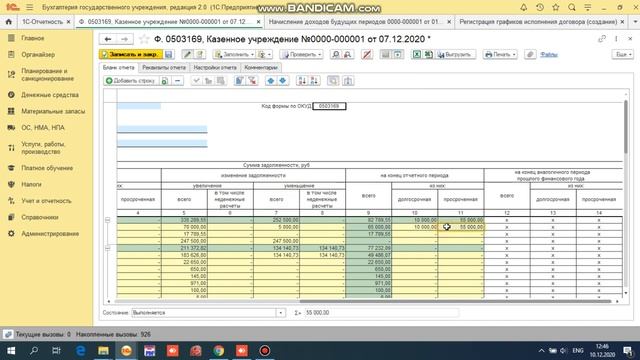Open the Органайзер sidebar section
The height and width of the screenshot is (360, 640).
38,54
